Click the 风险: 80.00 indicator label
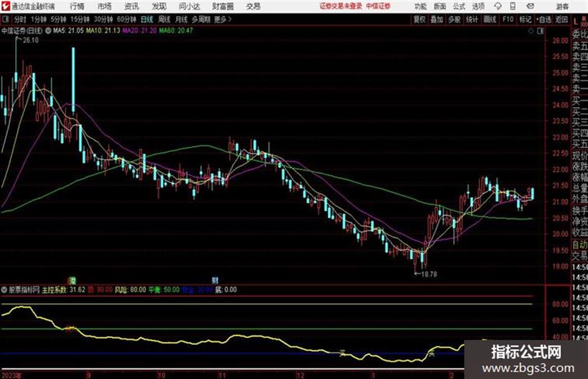 pos(130,289)
